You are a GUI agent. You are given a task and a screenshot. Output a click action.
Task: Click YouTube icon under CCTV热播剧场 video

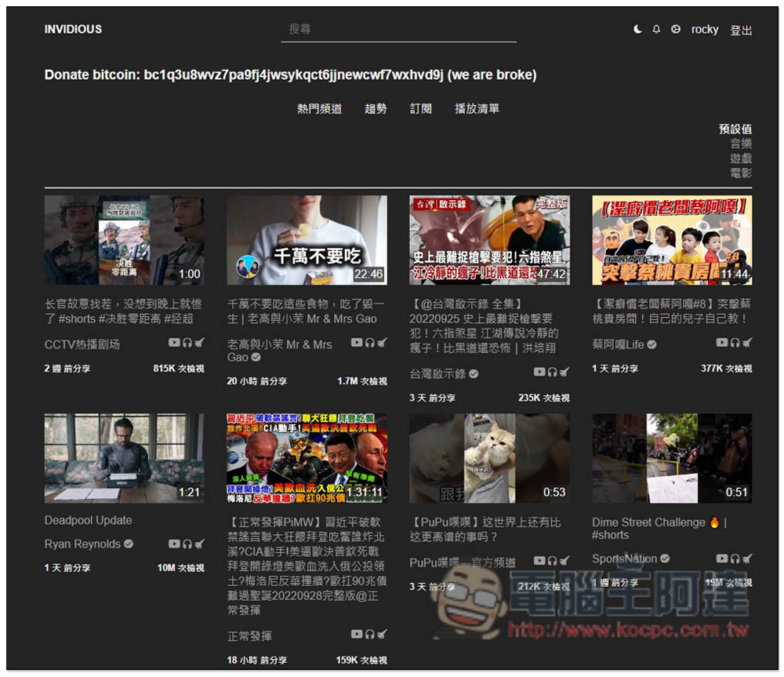tap(173, 343)
